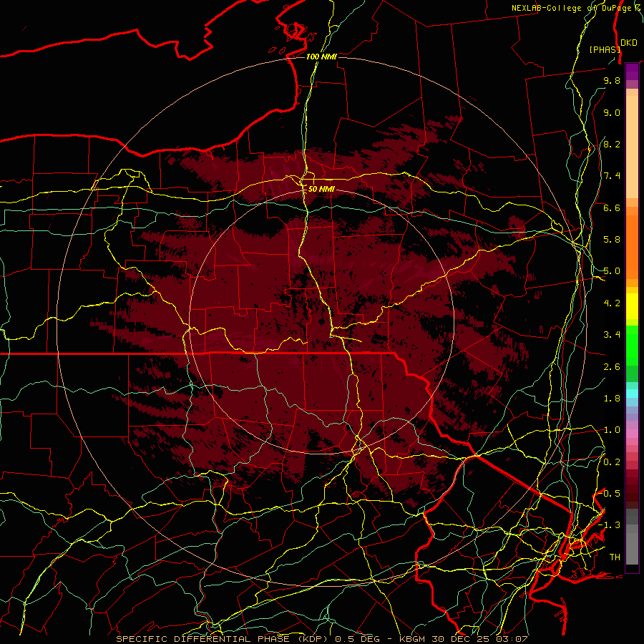Click the Specific Differential Phase caption
This screenshot has height=644, width=644.
(321, 639)
